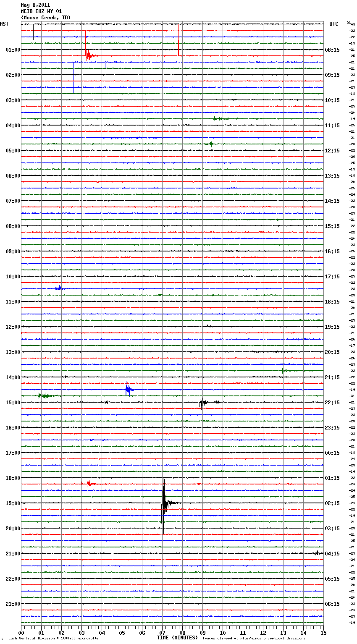Select the 22:15 UTC time label

click(x=332, y=402)
